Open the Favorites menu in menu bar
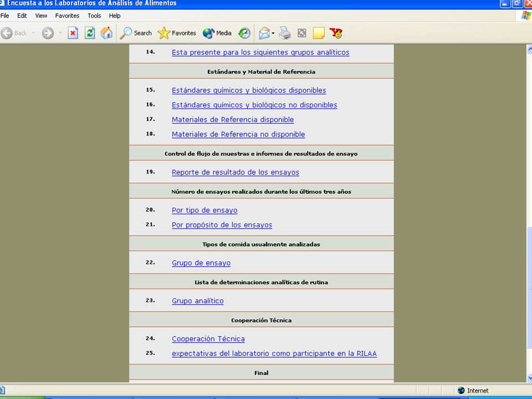 pyautogui.click(x=67, y=16)
